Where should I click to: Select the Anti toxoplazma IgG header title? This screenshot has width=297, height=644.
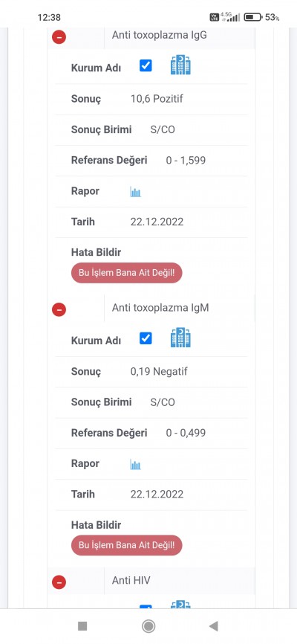(159, 35)
